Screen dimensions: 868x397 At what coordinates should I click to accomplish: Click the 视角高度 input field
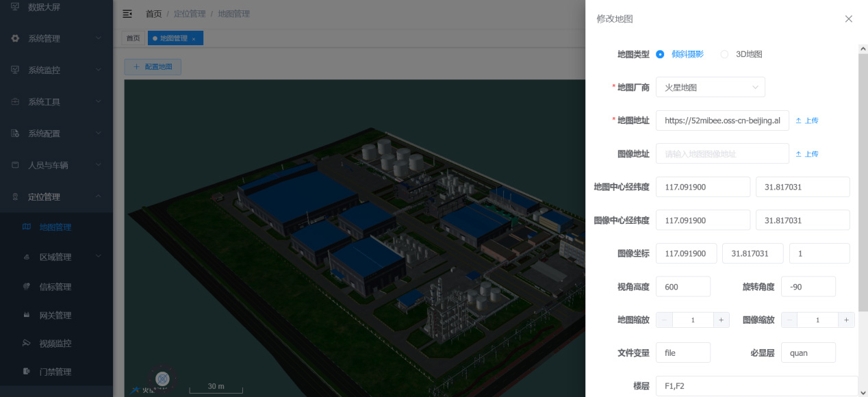[x=682, y=287]
